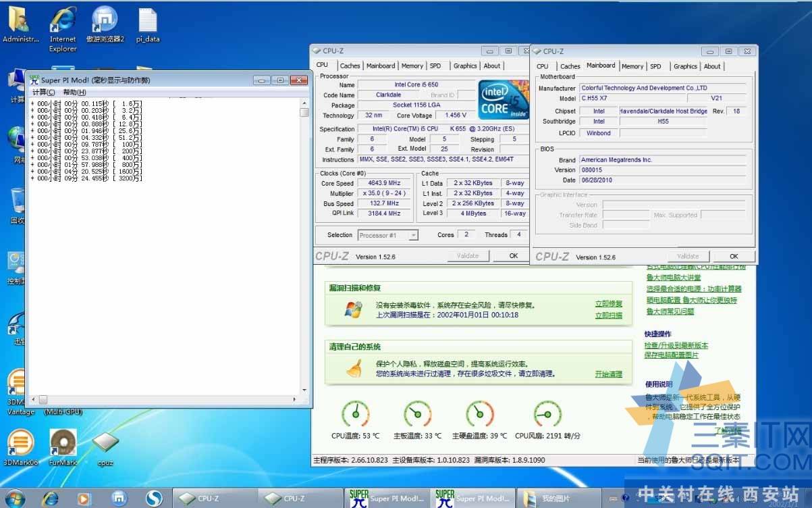Switch to second Super PI Mod taskbar button
812x508 pixels.
click(472, 499)
